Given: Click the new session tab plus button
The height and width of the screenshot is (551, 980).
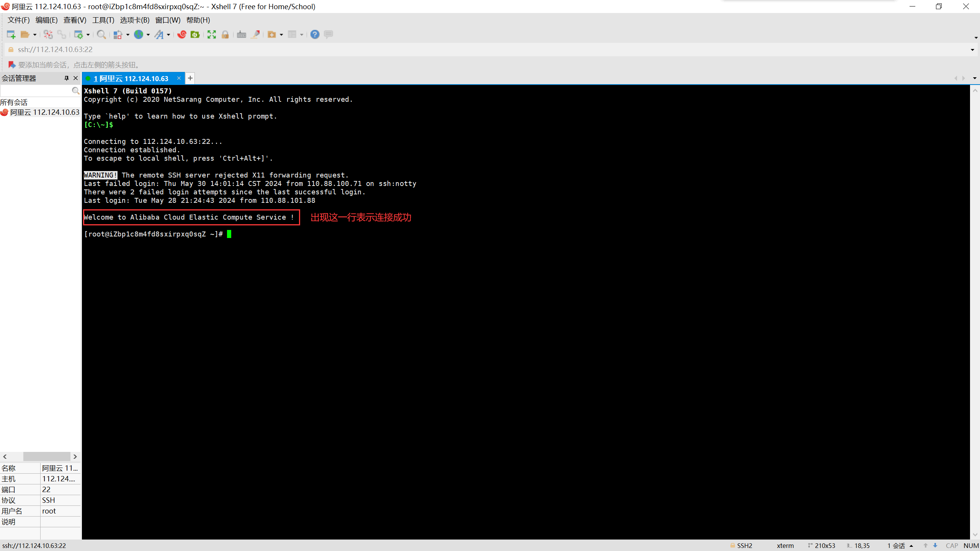Looking at the screenshot, I should tap(191, 78).
